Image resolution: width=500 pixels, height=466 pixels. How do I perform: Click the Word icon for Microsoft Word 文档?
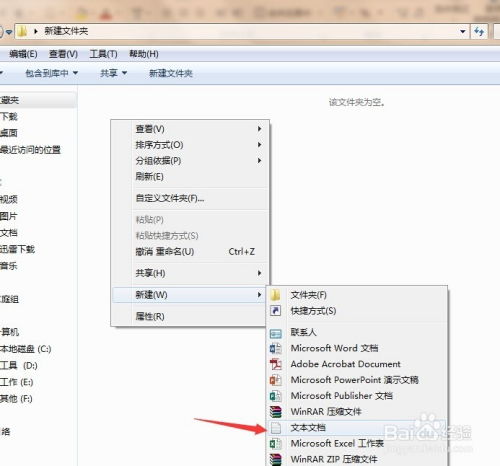276,348
